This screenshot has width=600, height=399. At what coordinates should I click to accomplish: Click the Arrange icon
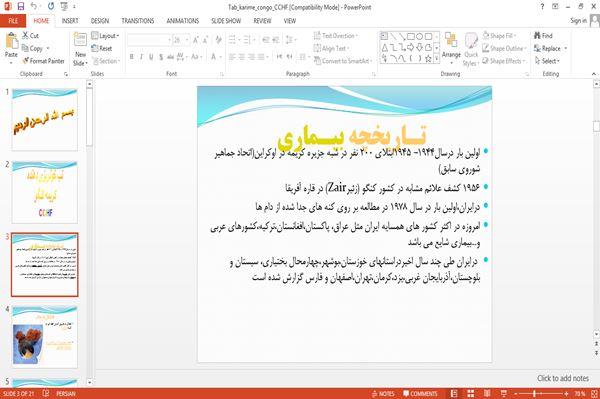[451, 48]
